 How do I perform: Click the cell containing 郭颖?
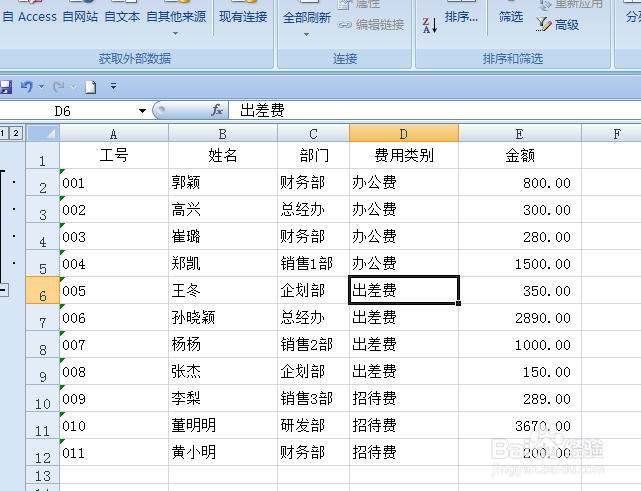point(222,182)
